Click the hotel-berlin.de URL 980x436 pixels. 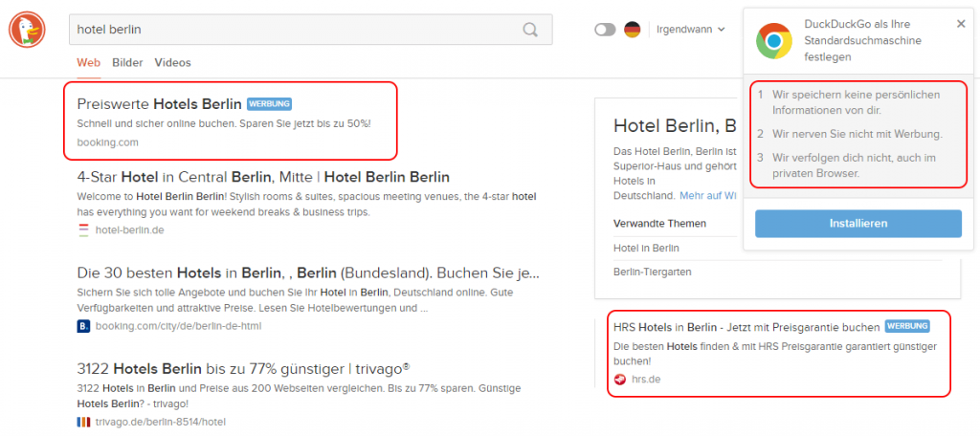click(x=129, y=229)
